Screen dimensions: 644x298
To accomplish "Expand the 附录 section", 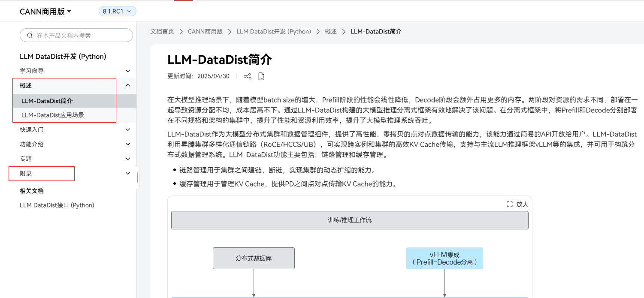I will [x=128, y=173].
